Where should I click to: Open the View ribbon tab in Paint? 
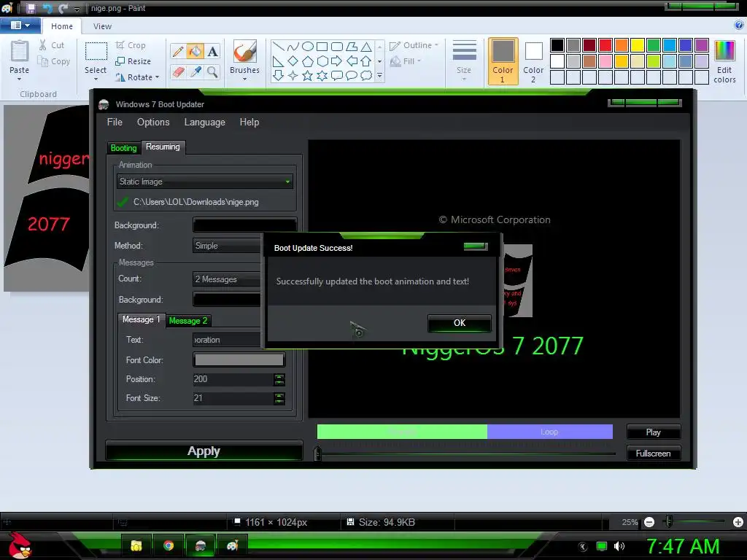102,26
